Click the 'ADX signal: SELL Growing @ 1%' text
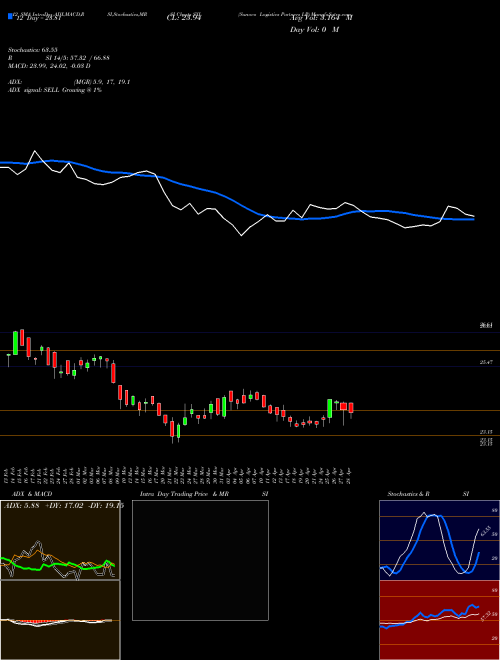Image resolution: width=500 pixels, height=660 pixels. [x=55, y=90]
